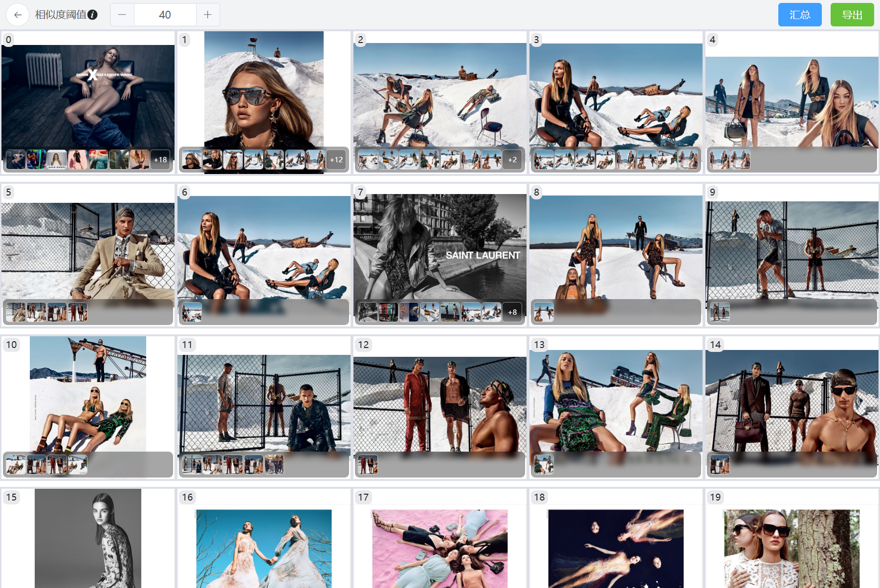Expand the +8 more images in group 7
The height and width of the screenshot is (588, 880).
pos(512,312)
